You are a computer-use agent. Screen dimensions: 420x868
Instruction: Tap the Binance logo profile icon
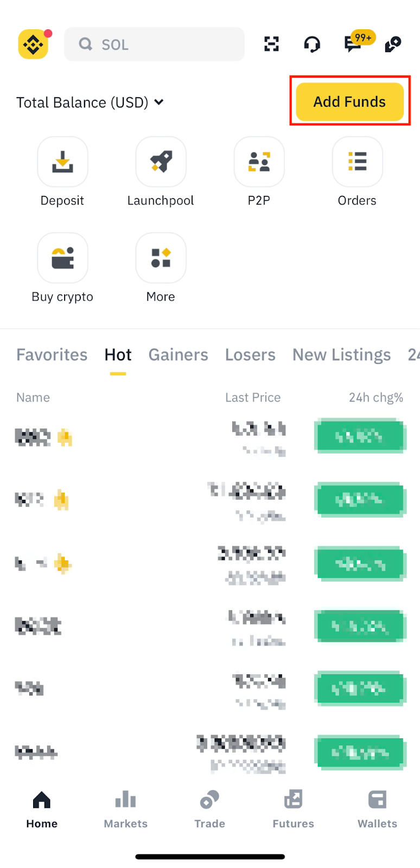click(x=33, y=44)
